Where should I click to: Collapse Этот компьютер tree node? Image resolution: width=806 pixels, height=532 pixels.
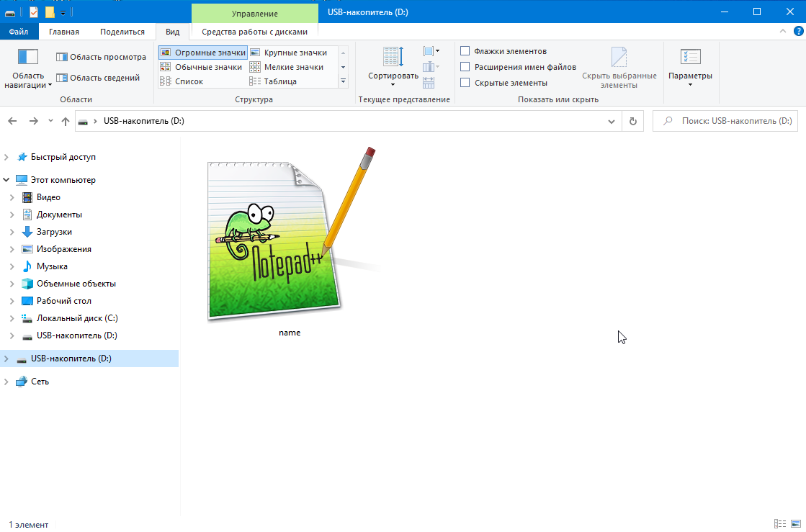tap(6, 180)
